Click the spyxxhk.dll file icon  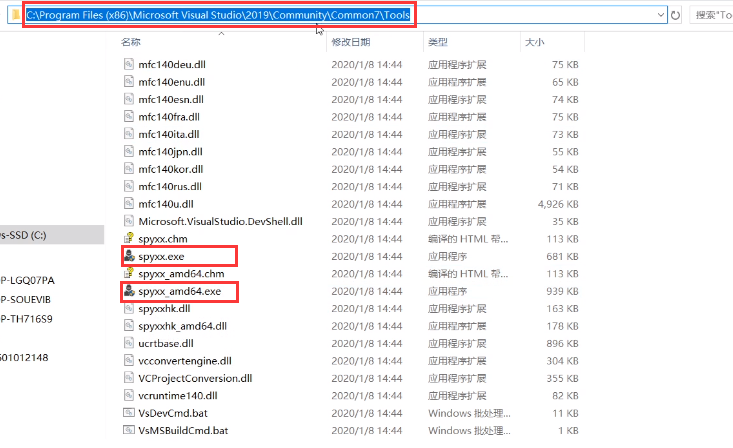click(129, 308)
